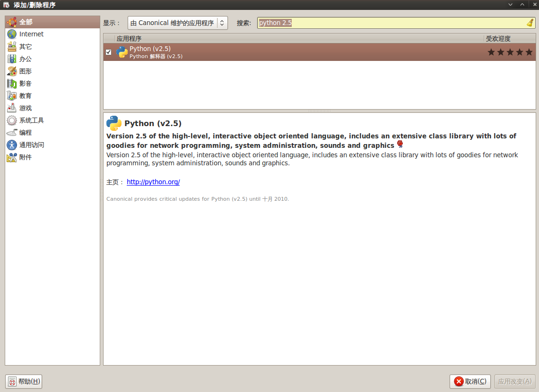Image resolution: width=539 pixels, height=392 pixels.
Task: Click the 教育 education category icon
Action: [12, 96]
